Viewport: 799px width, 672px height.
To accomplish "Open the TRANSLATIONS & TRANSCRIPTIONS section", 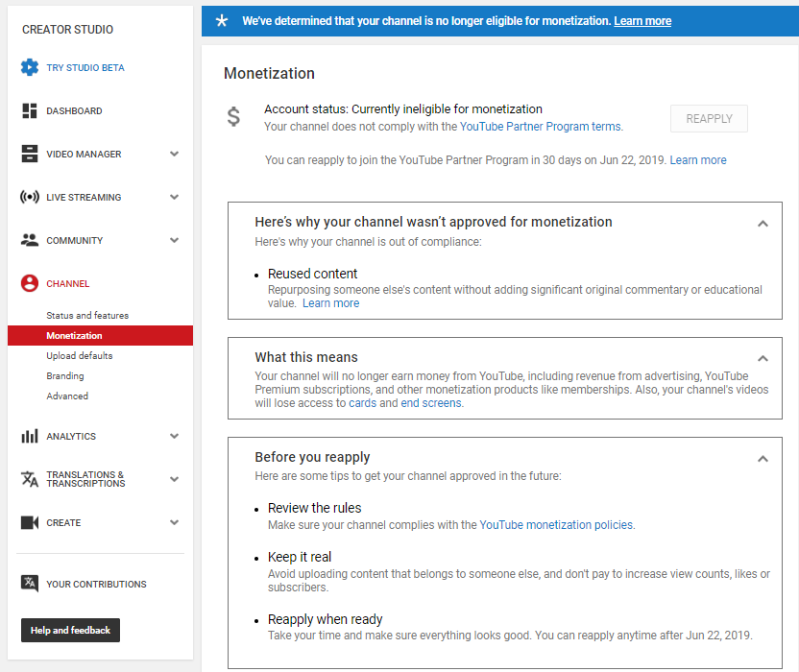I will tap(85, 479).
